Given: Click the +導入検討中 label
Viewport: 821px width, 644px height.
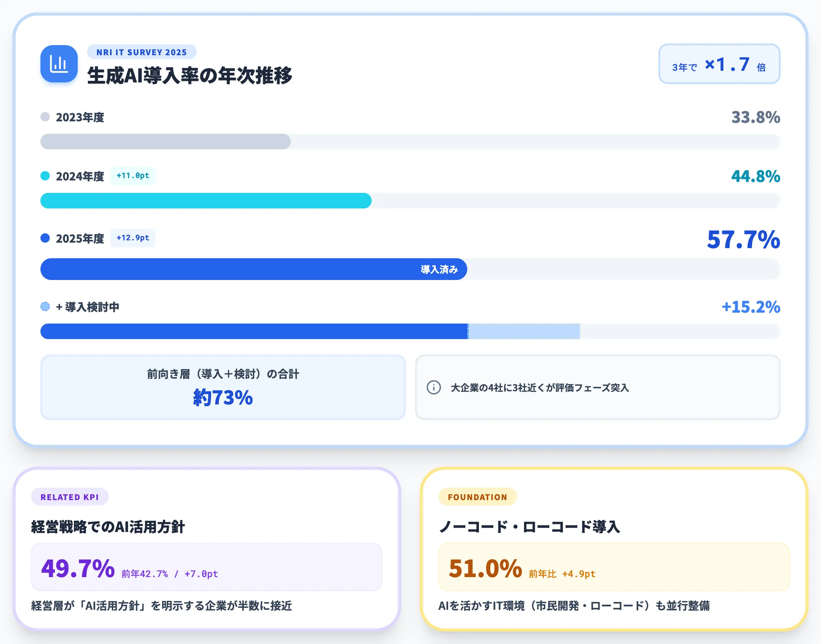Looking at the screenshot, I should click(x=87, y=307).
